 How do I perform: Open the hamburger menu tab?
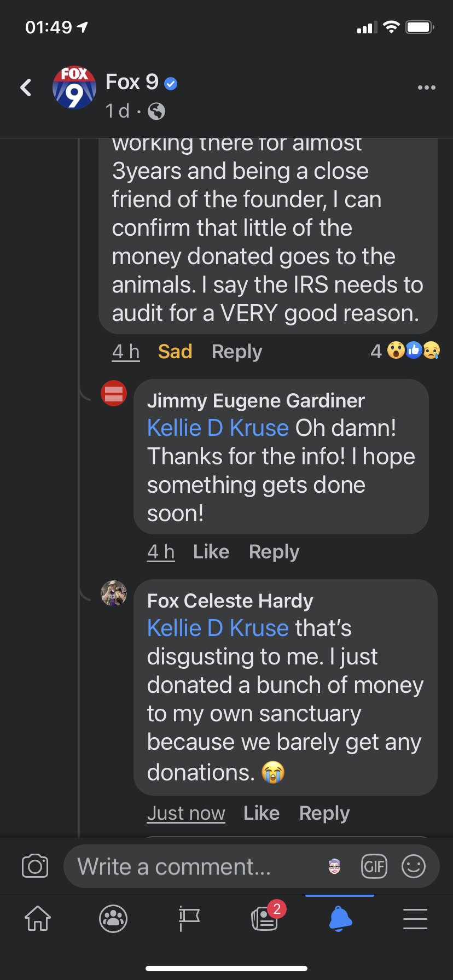415,918
